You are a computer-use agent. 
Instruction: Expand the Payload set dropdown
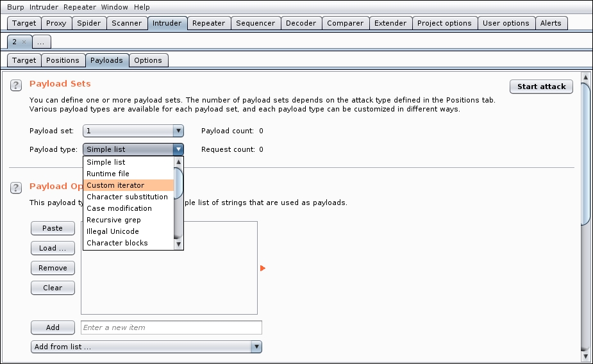(x=178, y=131)
